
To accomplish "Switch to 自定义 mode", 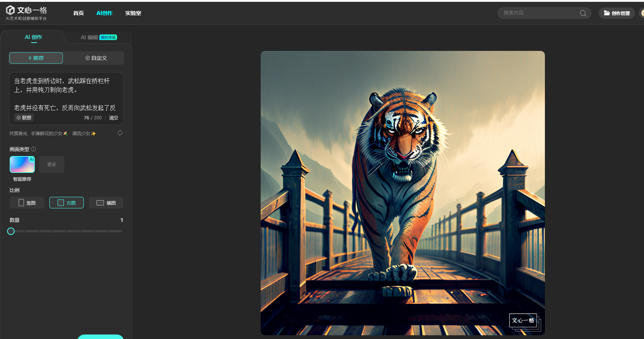I will click(96, 58).
